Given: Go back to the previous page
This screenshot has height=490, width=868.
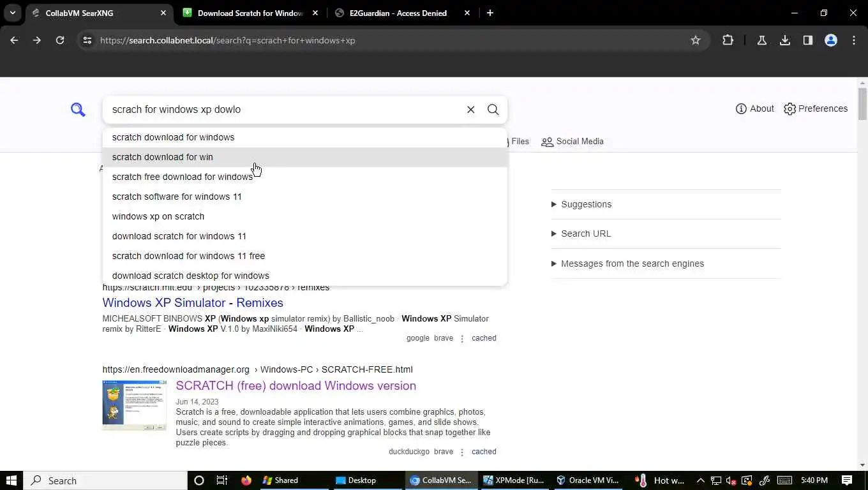Looking at the screenshot, I should [14, 40].
